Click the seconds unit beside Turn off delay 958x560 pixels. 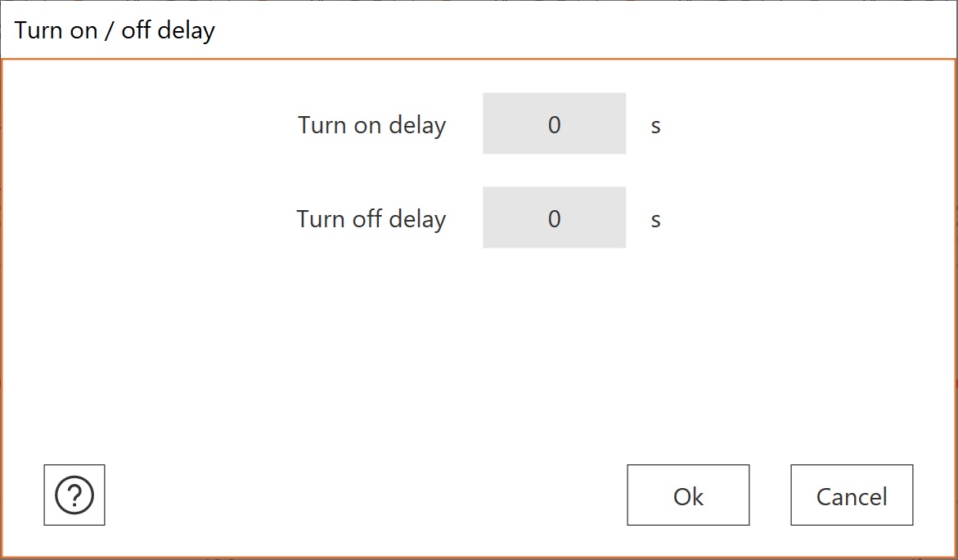655,220
